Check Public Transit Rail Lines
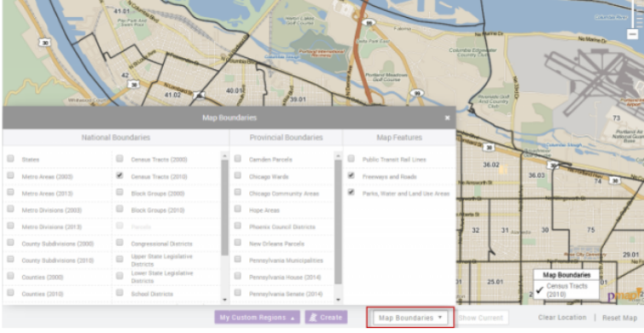 tap(351, 159)
